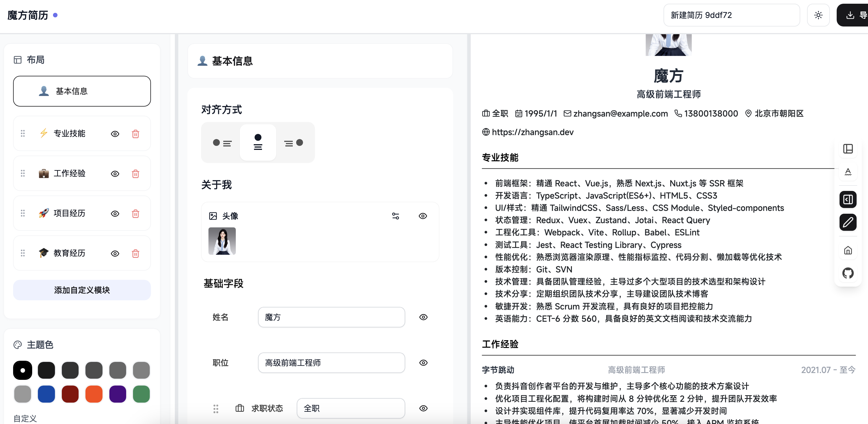Click the https://zhangsan.dev link in preview

click(533, 132)
